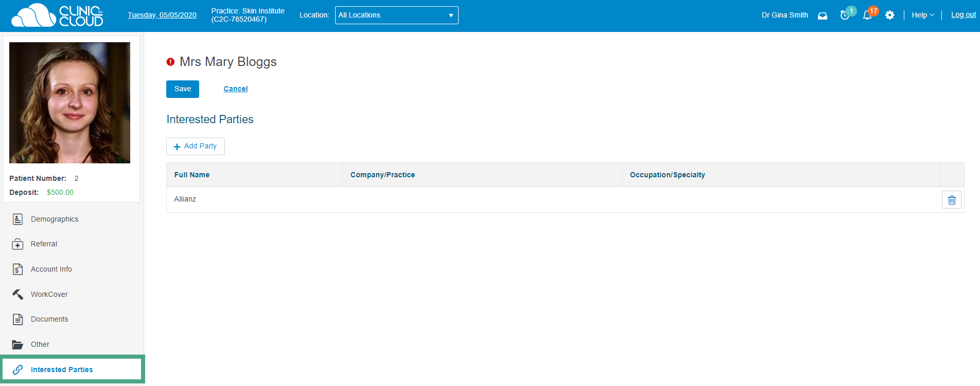This screenshot has height=386, width=980.
Task: Click the Clinic to Cloud logo
Action: (x=57, y=15)
